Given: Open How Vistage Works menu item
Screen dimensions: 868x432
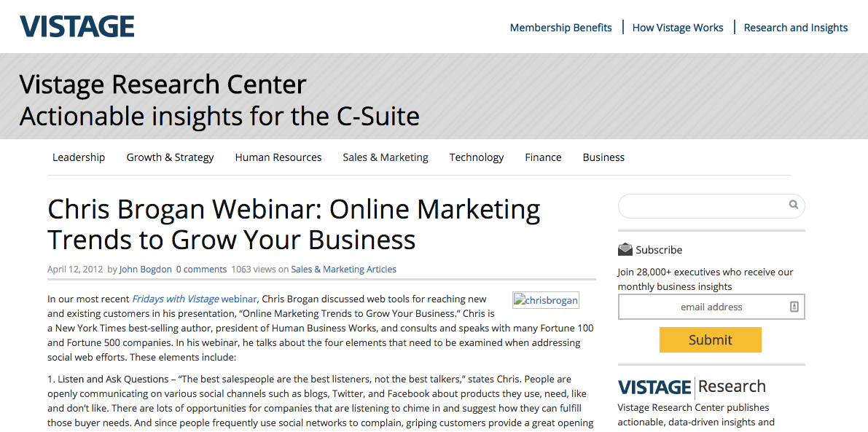Looking at the screenshot, I should point(678,28).
